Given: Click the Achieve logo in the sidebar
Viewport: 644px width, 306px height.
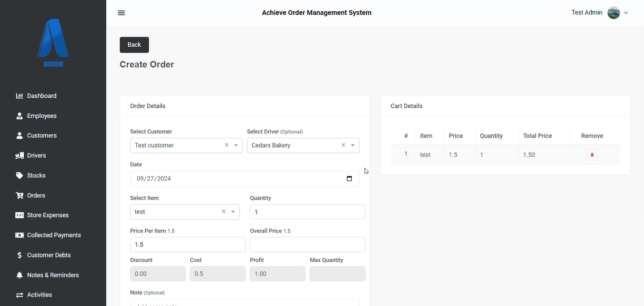Looking at the screenshot, I should 53,43.
